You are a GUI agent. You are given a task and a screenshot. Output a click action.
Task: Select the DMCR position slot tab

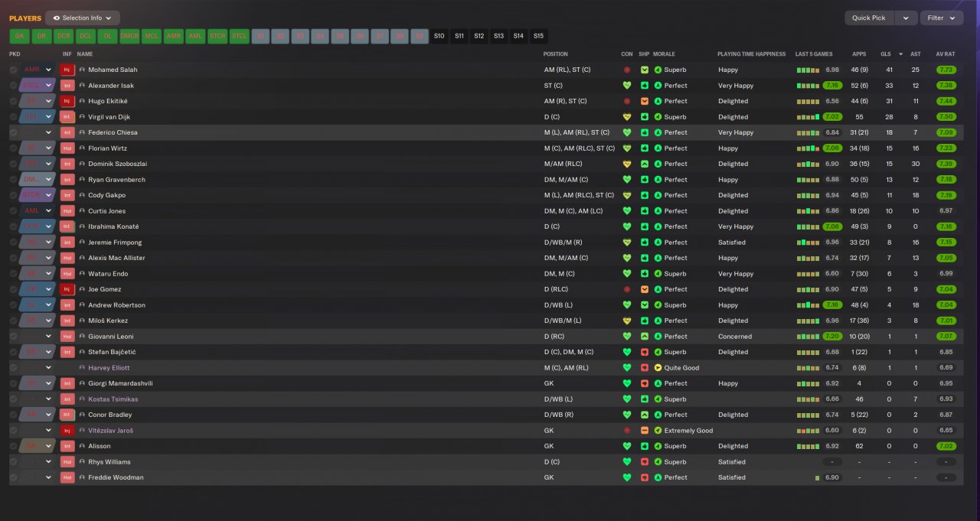coord(129,36)
